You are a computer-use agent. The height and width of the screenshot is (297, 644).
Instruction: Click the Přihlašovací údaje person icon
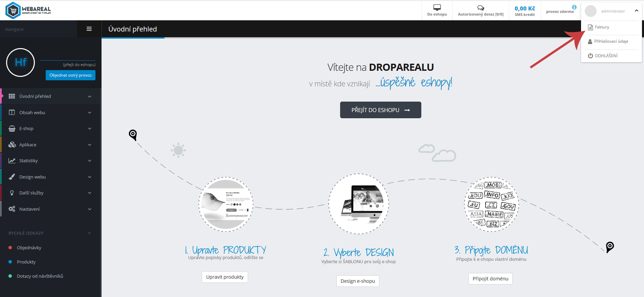click(x=590, y=41)
